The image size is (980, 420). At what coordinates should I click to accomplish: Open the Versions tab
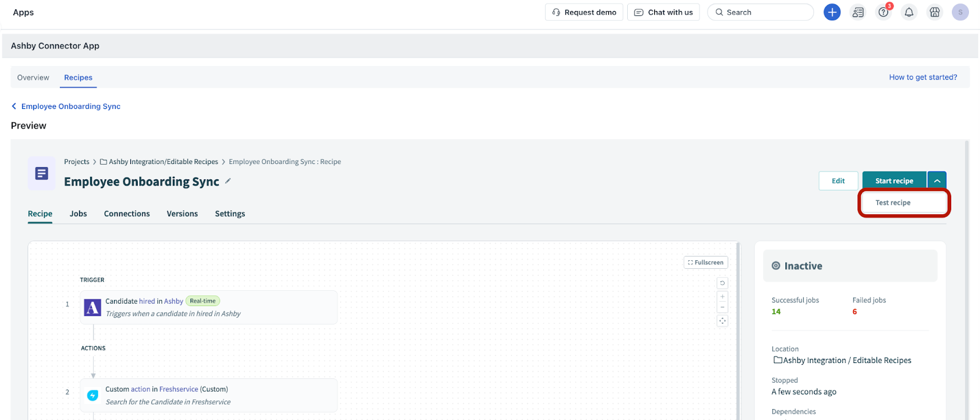pos(183,214)
